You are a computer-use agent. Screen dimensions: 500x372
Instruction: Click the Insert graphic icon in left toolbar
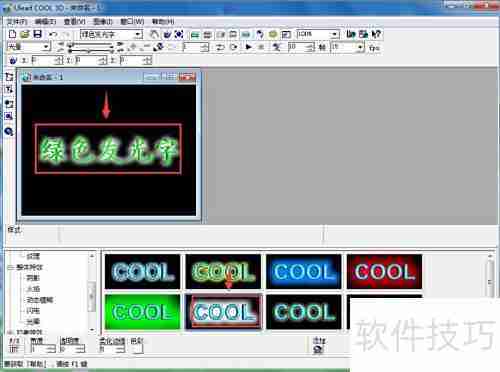coord(9,103)
